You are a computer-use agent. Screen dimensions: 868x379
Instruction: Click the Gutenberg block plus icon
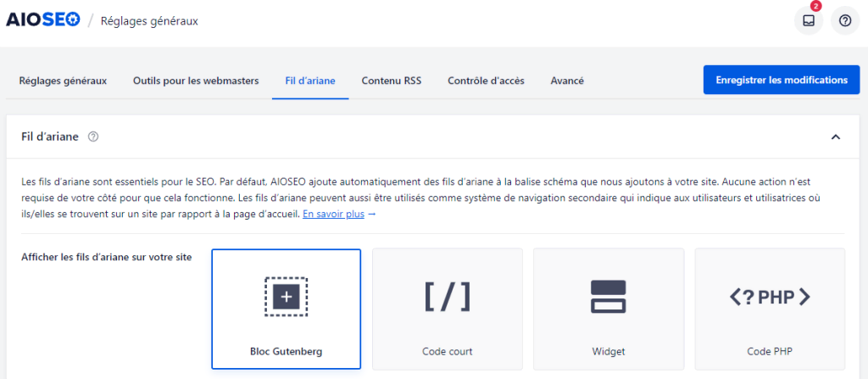tap(286, 297)
